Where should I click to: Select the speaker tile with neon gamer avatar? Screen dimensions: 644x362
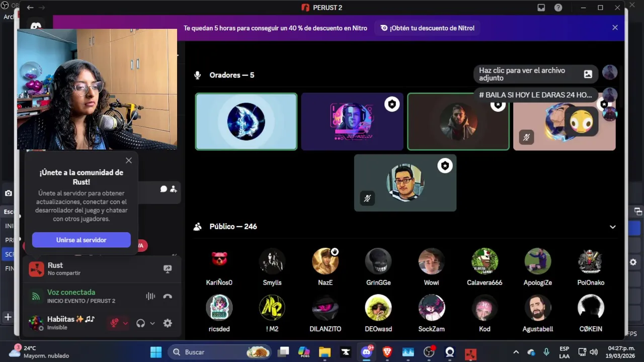click(352, 121)
